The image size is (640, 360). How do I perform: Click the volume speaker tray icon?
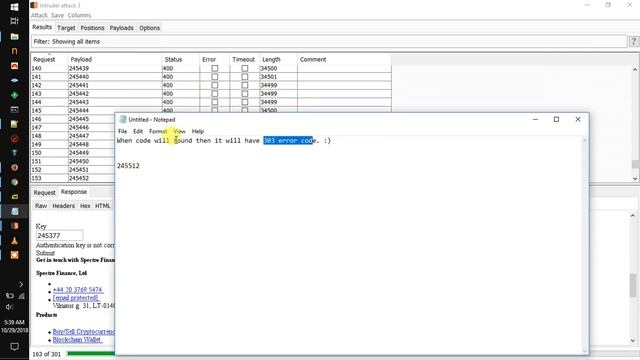point(10,307)
